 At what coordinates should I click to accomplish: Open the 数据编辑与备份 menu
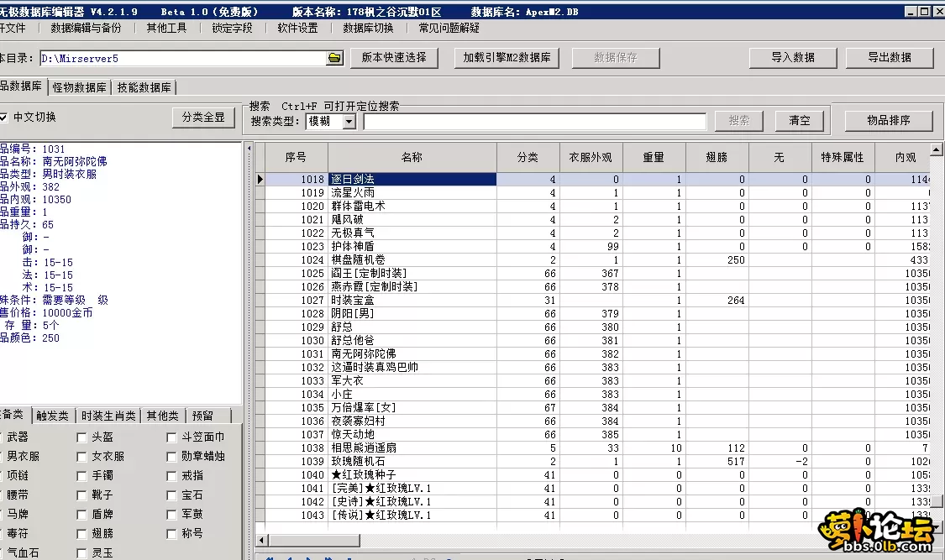86,28
